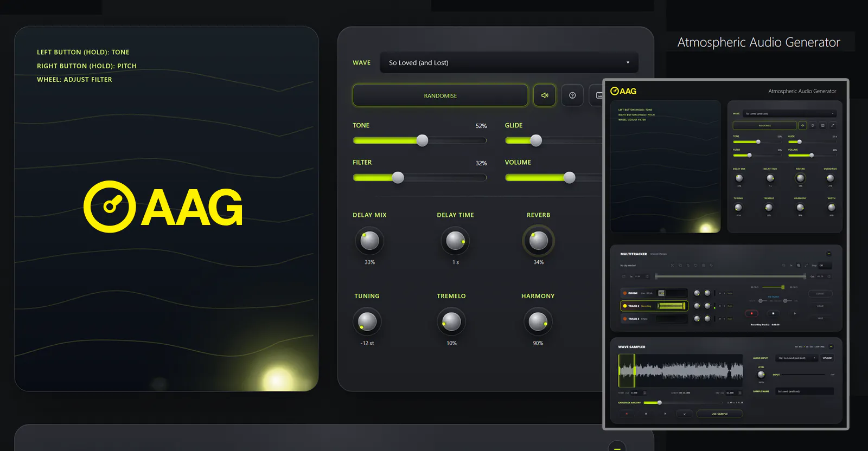Screen dimensions: 868x451
Task: Open the Wave dropdown showing So Loved (and Lost)
Action: tap(509, 62)
